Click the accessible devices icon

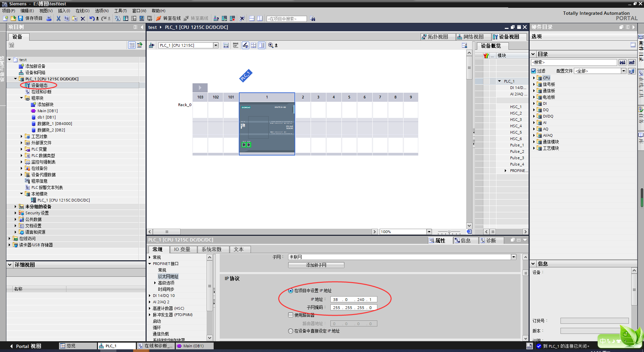(x=216, y=18)
